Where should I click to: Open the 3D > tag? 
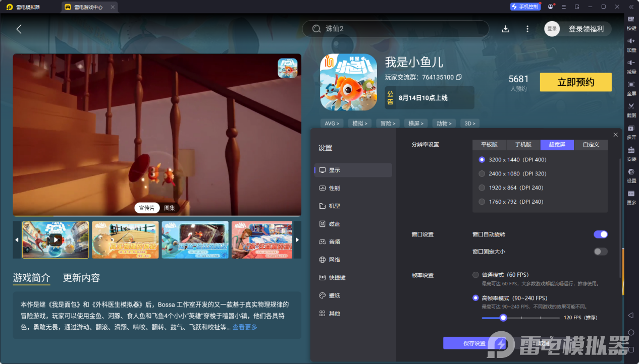pyautogui.click(x=470, y=123)
